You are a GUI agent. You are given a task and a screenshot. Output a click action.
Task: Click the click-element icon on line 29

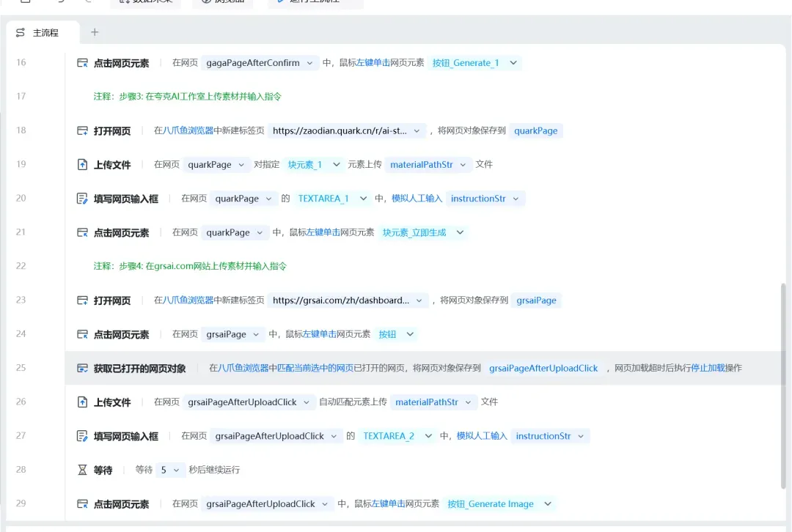(82, 503)
